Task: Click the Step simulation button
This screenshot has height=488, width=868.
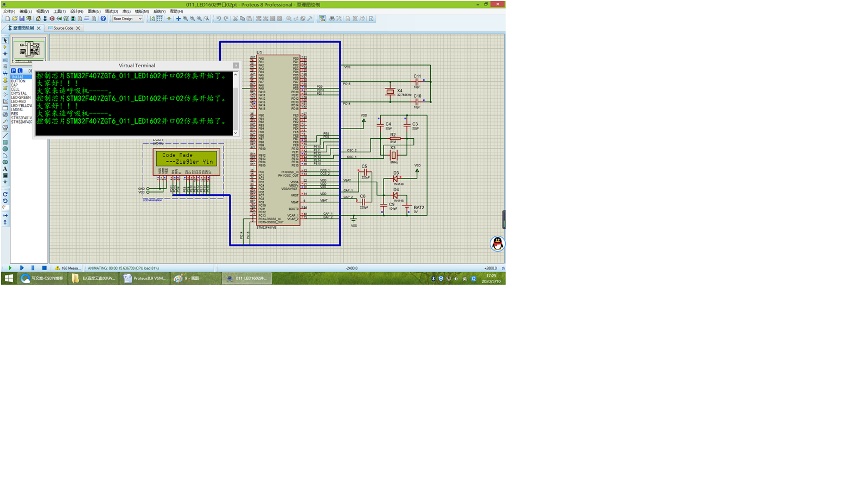Action: click(x=22, y=268)
